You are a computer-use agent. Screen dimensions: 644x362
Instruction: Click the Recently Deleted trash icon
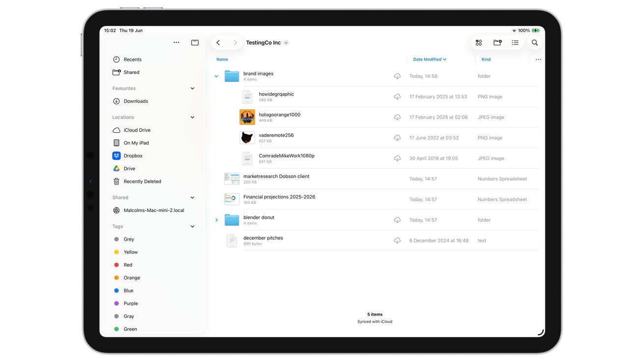click(x=116, y=181)
